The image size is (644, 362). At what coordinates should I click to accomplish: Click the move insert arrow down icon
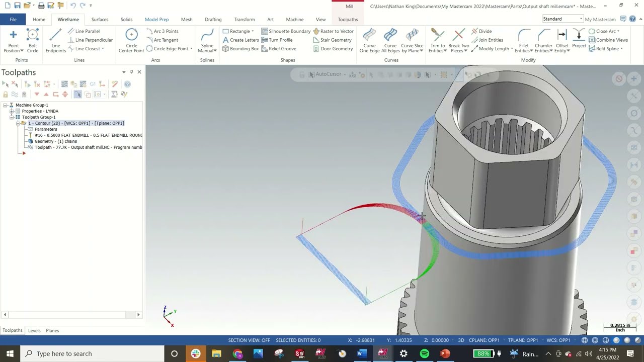click(x=36, y=94)
